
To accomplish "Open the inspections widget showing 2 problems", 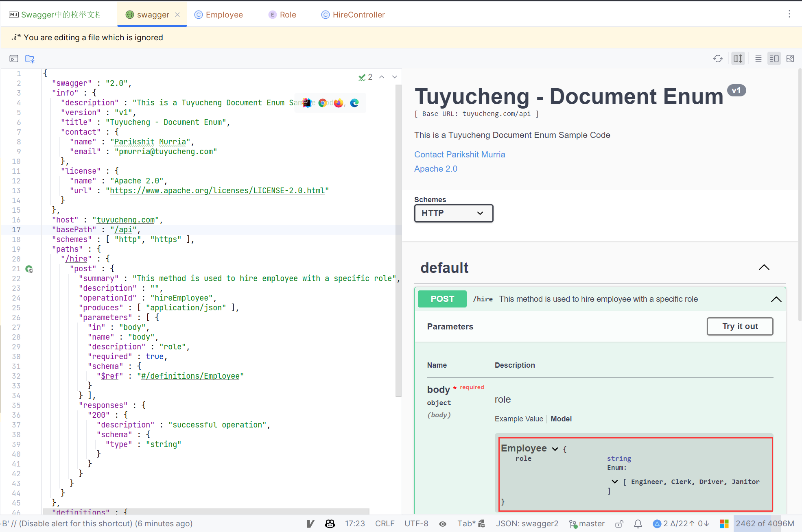I will [x=365, y=77].
